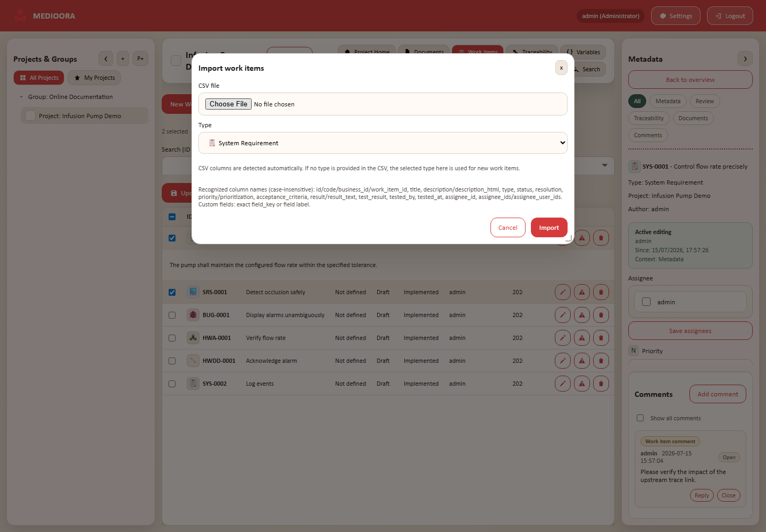This screenshot has width=766, height=532.
Task: Close the import dialog with x button
Action: [x=561, y=68]
